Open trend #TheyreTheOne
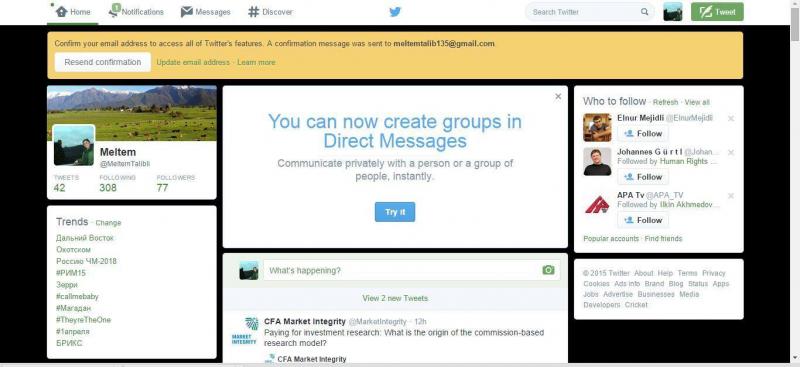Screen dimensions: 800x367 tap(83, 320)
